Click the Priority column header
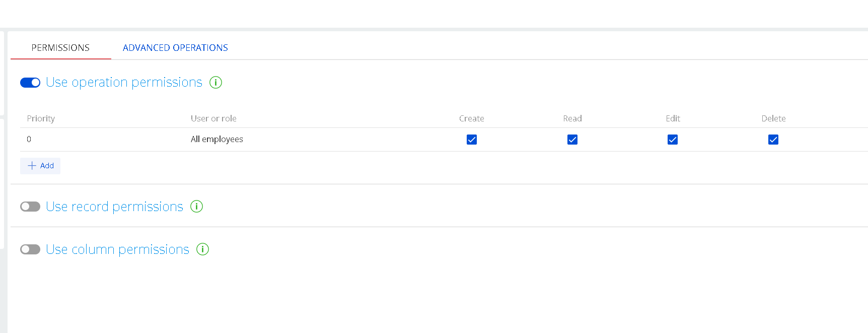The height and width of the screenshot is (333, 868). click(41, 118)
